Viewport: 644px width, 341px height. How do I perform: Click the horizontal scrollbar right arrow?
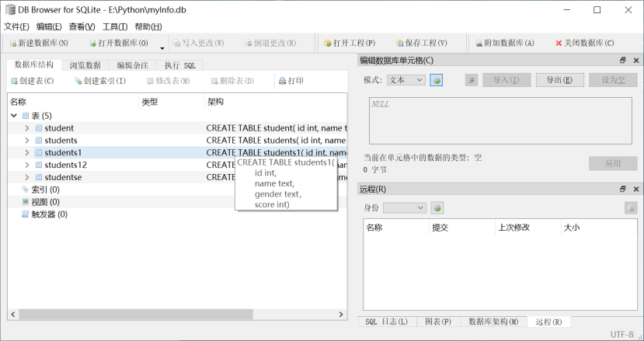coord(340,315)
